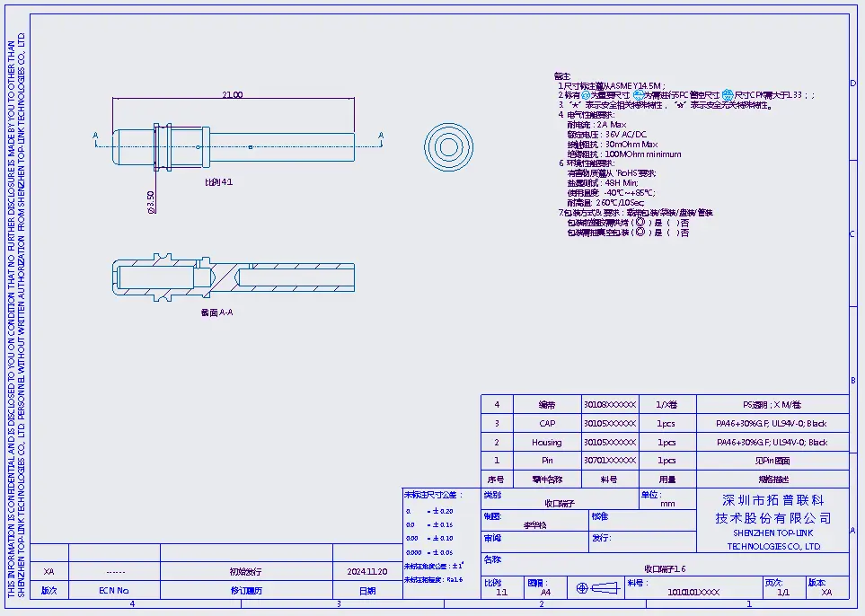Viewport: 865px width, 616px height.
Task: Click the circled 'yes' mark for vacuum packaging
Action: 639,233
